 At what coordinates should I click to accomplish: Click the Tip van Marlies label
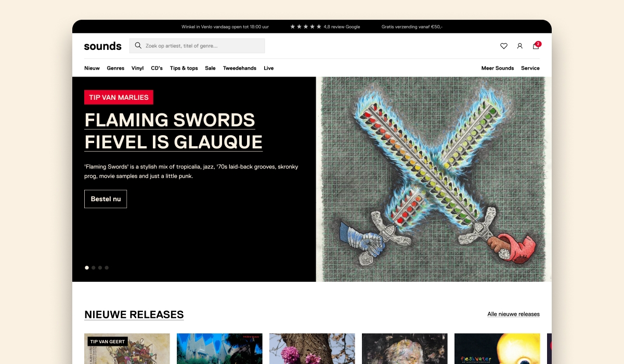click(119, 97)
